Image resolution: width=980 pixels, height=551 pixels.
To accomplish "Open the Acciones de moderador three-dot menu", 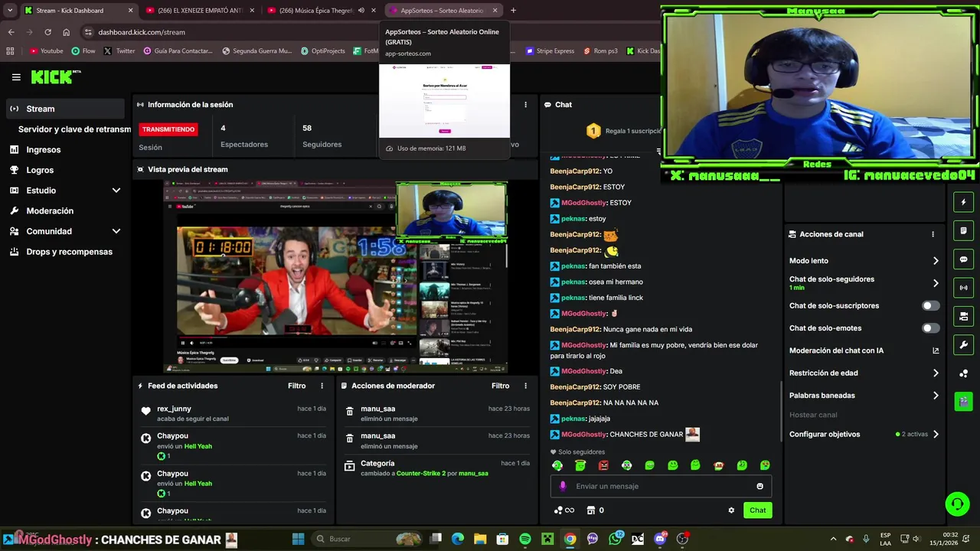I will (525, 386).
